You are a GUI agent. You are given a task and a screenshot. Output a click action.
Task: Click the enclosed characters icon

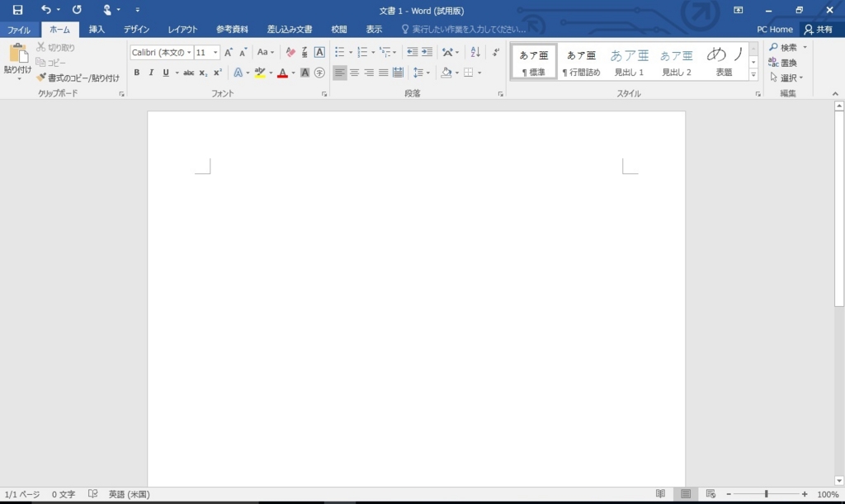319,73
